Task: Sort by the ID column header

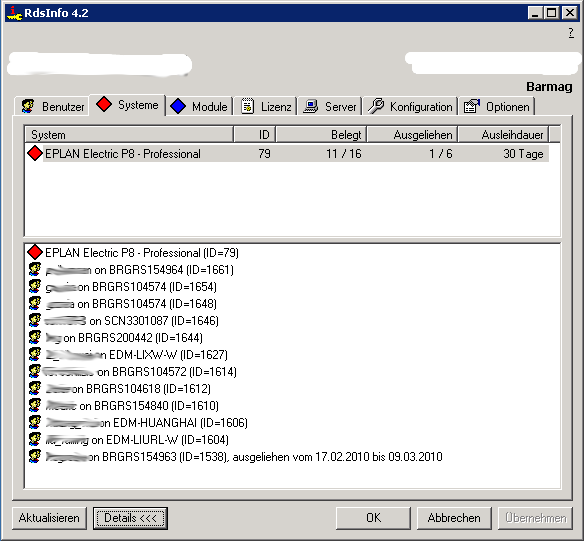Action: (254, 134)
